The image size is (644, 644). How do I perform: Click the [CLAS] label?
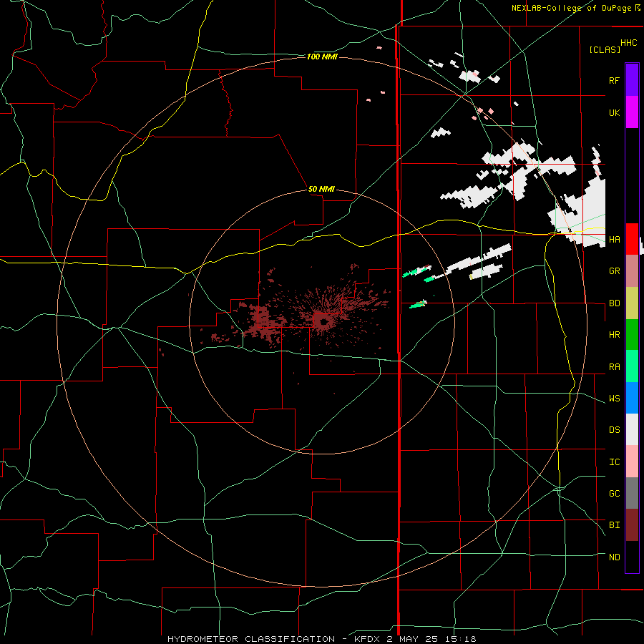tap(605, 49)
